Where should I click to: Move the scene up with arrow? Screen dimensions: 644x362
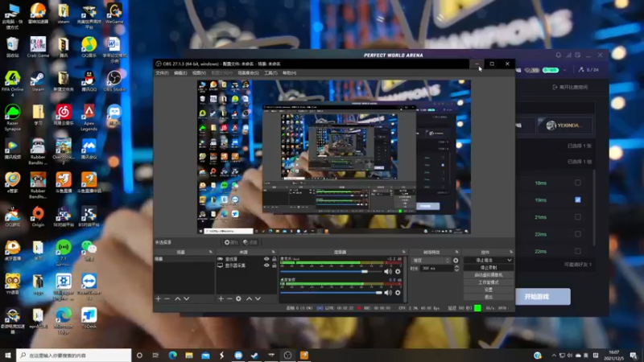177,298
